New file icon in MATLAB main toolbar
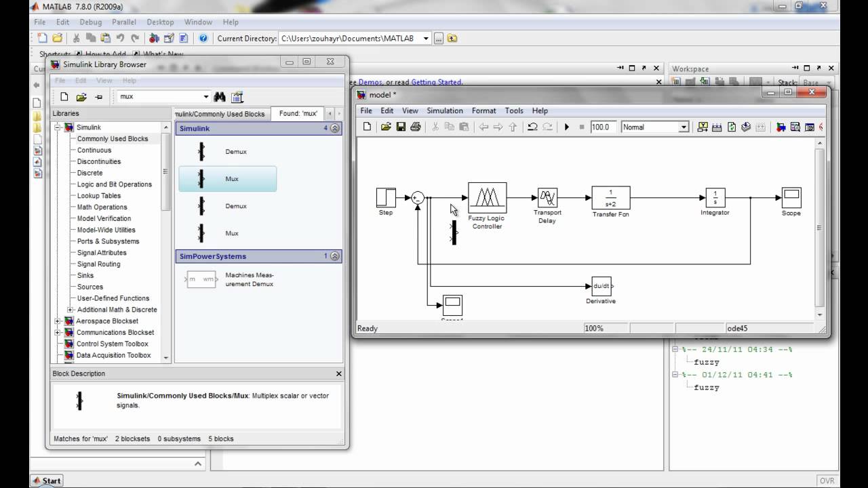The width and height of the screenshot is (868, 488). 42,39
